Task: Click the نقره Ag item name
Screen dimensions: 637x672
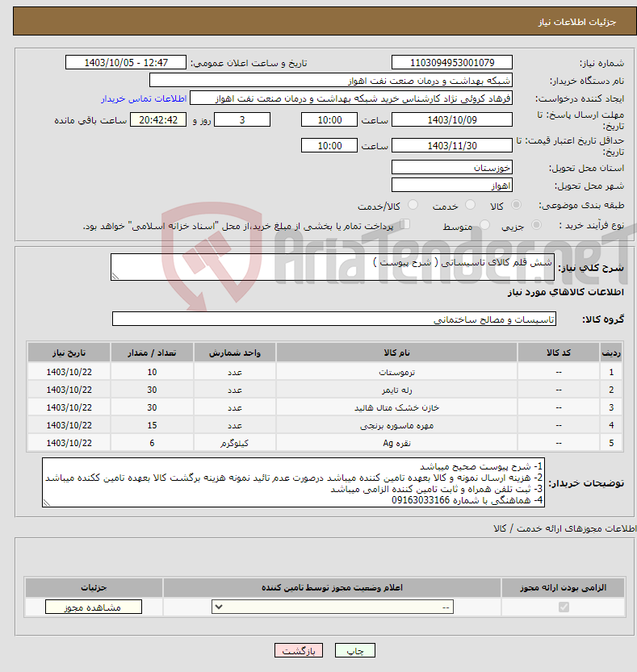Action: pos(396,443)
